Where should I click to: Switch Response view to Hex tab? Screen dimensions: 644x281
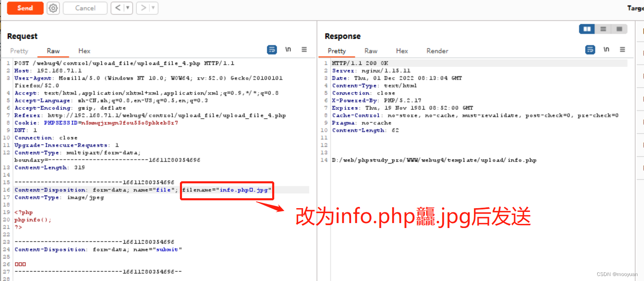tap(402, 51)
